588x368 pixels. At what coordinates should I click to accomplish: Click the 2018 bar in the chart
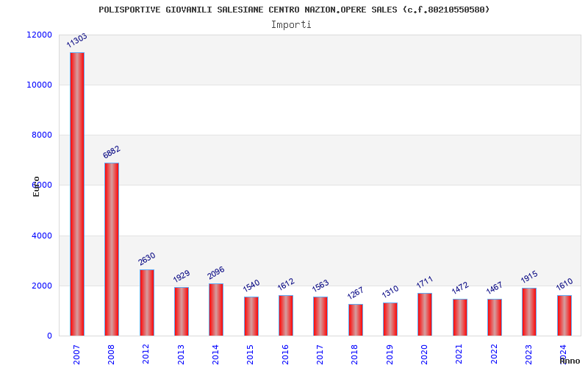[356, 320]
